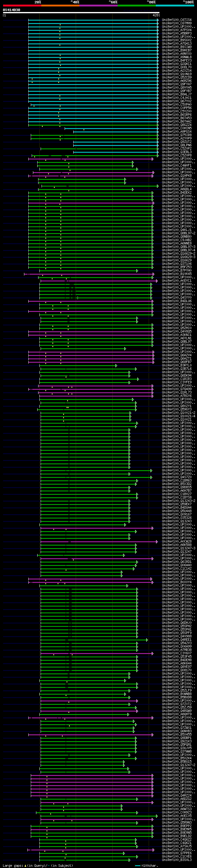197x868 pixels.
Task: Click UniRef100_Q802Y1 label
Action: coord(177,406)
